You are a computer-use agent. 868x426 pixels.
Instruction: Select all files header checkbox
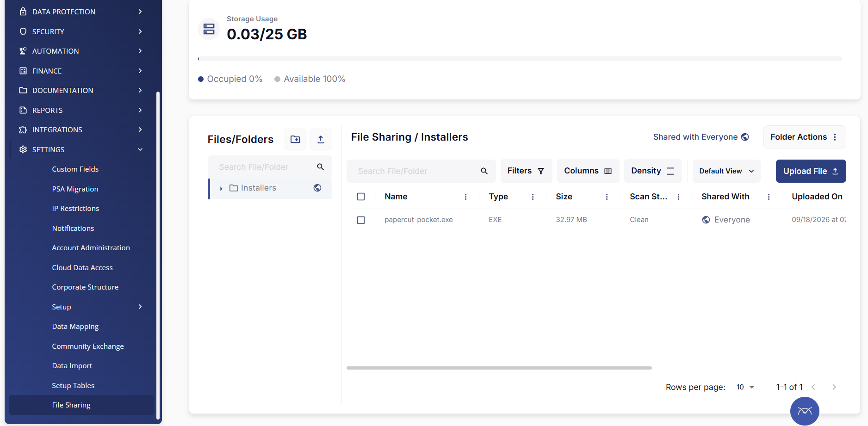tap(361, 197)
